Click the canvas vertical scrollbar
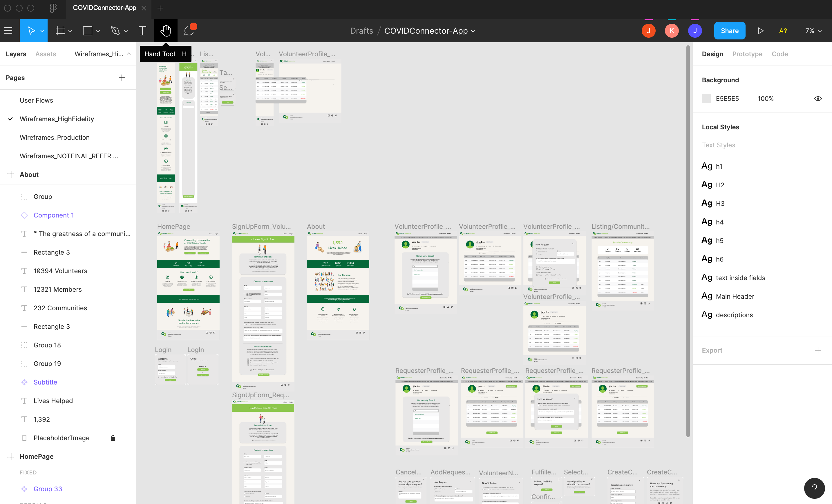This screenshot has height=504, width=832. pyautogui.click(x=688, y=241)
